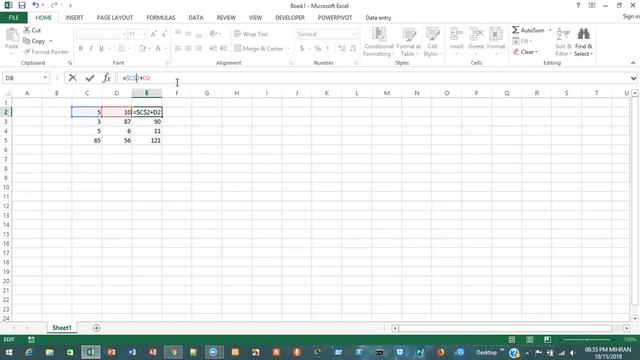Click AutoSum sigma icon
Image resolution: width=640 pixels, height=360 pixels.
516,30
